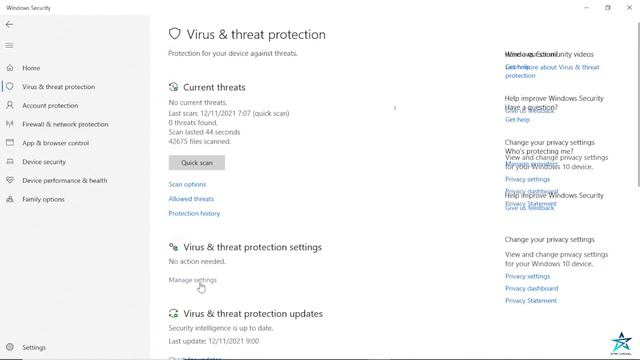Click the Family options people icon
The image size is (640, 360).
coord(10,199)
